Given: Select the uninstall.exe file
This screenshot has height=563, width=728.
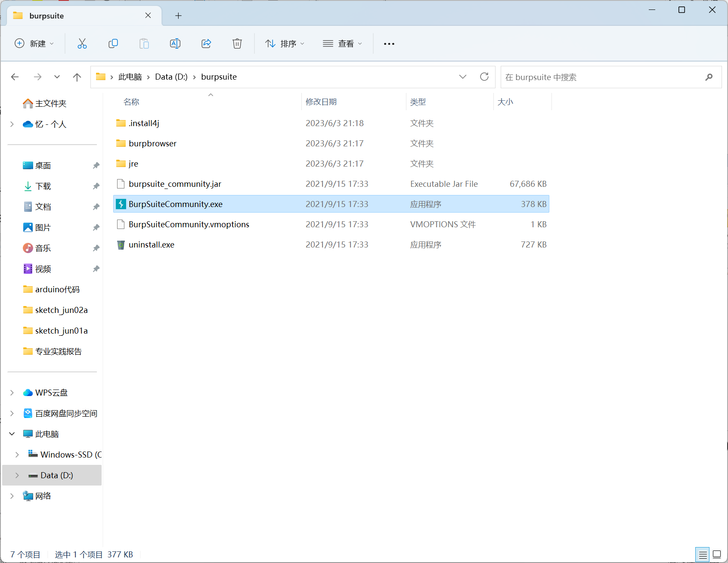Looking at the screenshot, I should tap(331, 244).
